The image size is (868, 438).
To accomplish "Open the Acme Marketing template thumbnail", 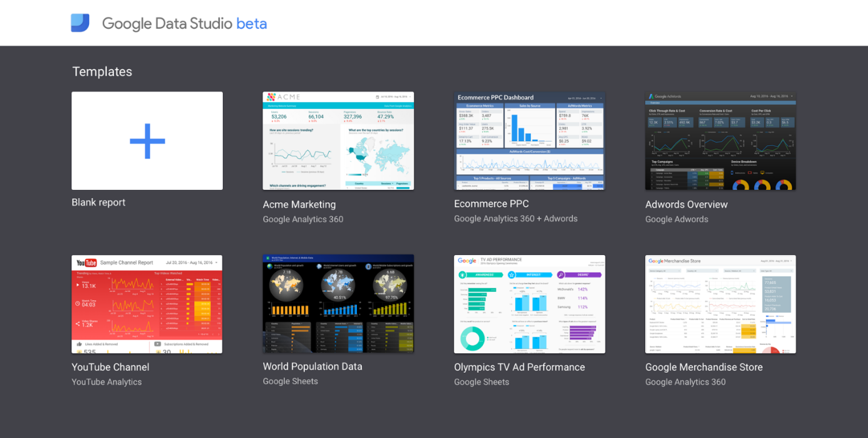I will pos(338,141).
